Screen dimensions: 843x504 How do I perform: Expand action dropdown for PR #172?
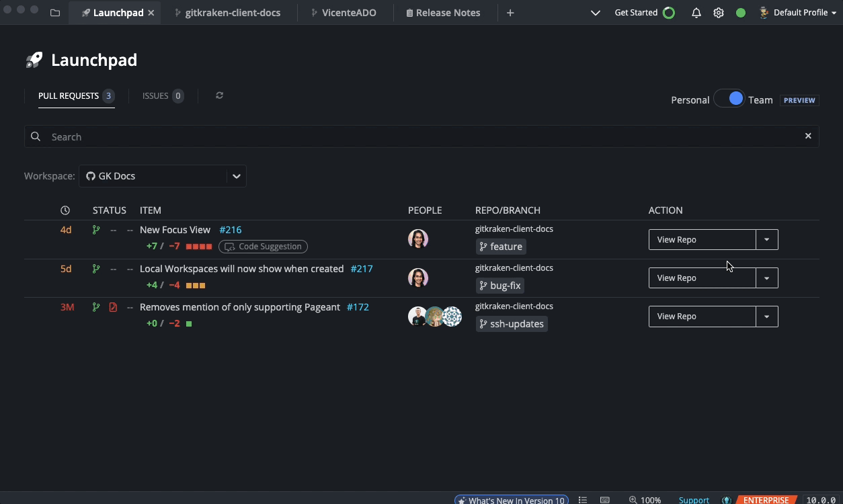[x=767, y=316]
